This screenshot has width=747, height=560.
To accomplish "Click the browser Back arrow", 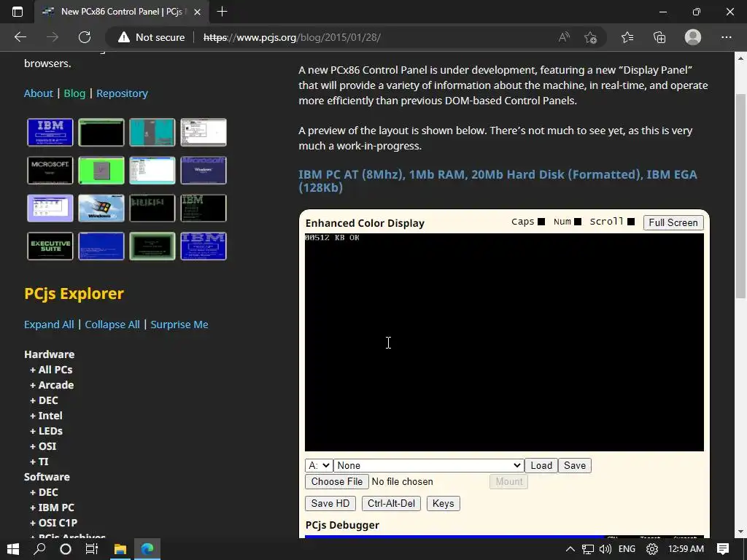I will (20, 37).
